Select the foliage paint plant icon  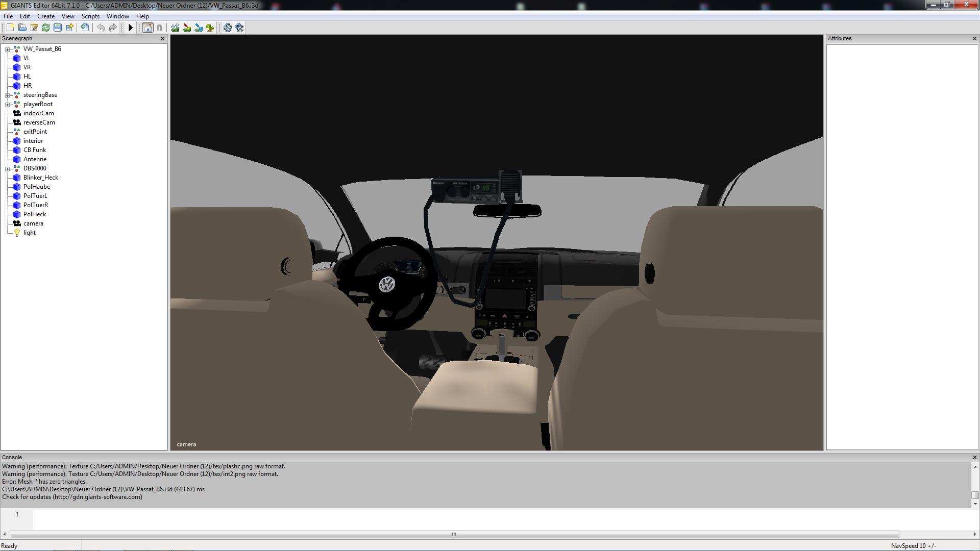coord(210,28)
